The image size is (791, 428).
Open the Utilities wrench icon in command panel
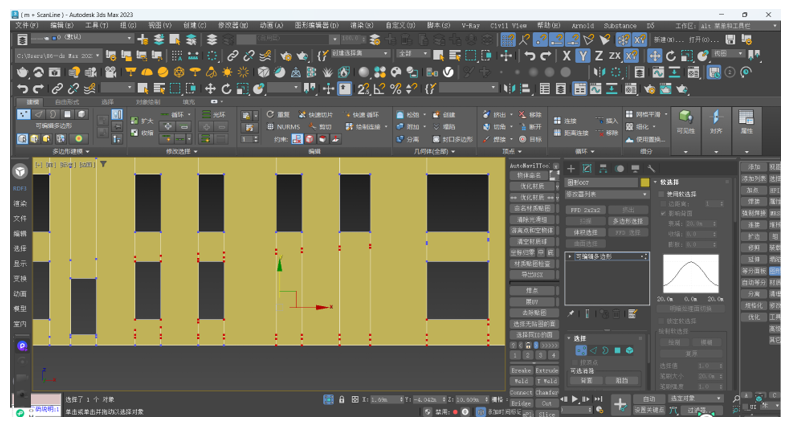pyautogui.click(x=650, y=168)
